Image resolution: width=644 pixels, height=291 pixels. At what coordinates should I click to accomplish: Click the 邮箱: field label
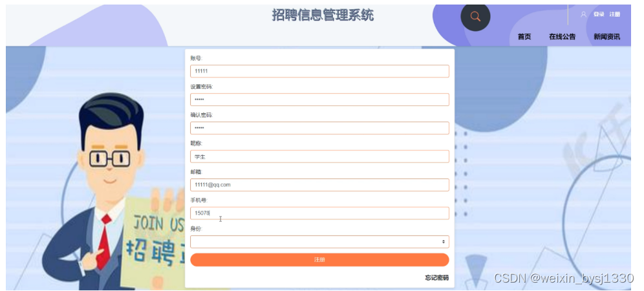pyautogui.click(x=197, y=172)
